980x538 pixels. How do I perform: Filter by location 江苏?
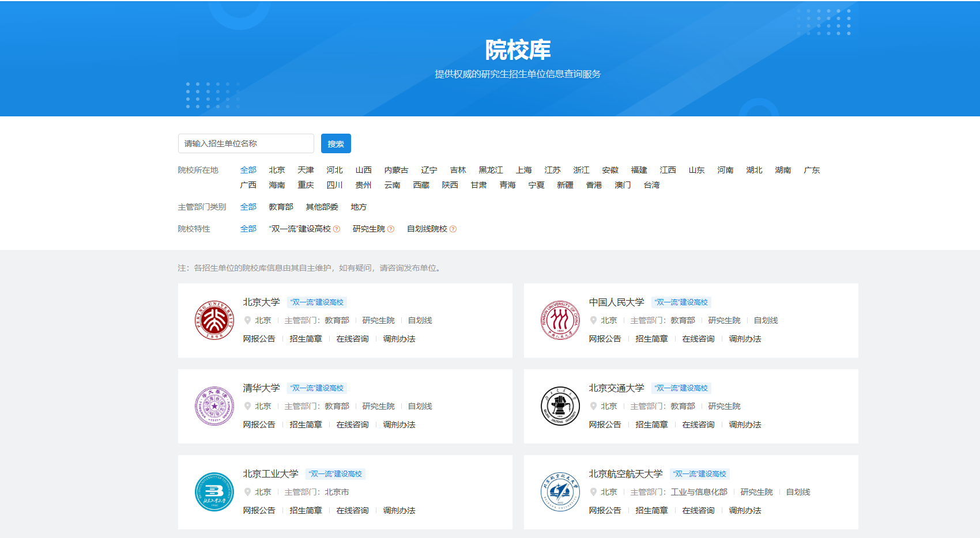552,170
